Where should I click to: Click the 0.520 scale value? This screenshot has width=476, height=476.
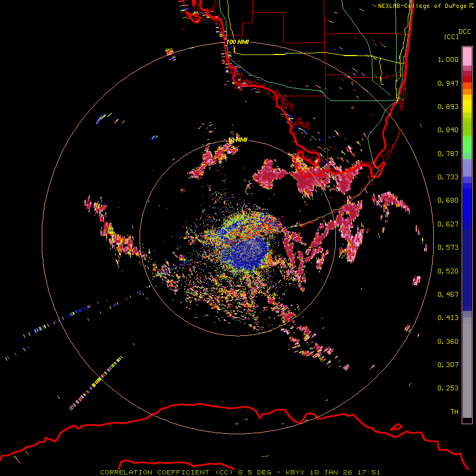coord(448,271)
